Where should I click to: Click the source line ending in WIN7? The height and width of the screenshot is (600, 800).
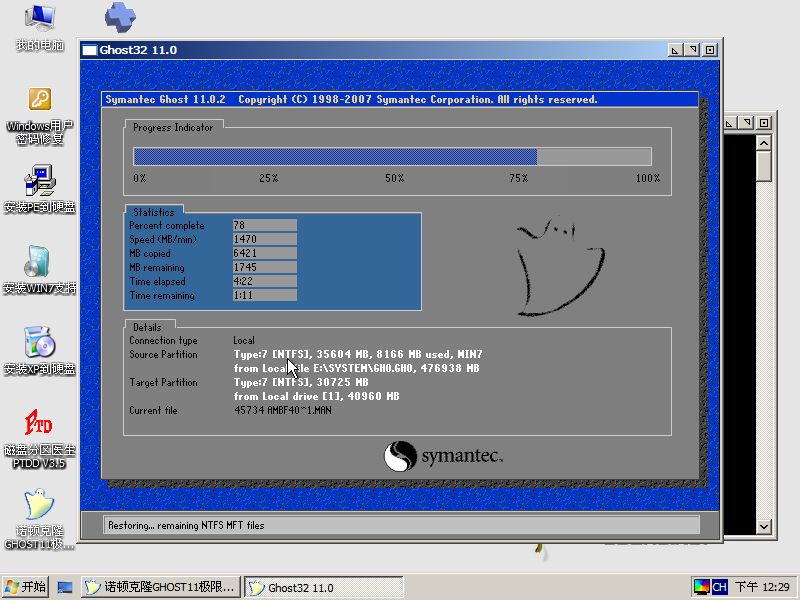358,354
